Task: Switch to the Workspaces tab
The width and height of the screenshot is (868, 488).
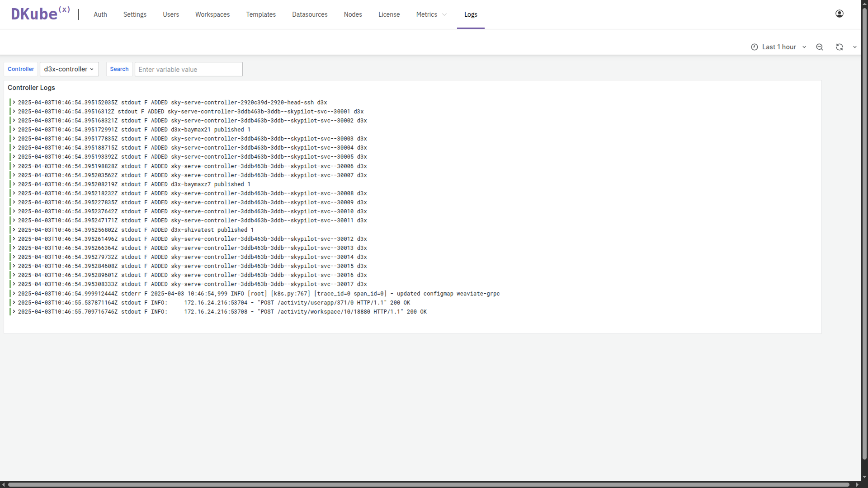Action: point(212,14)
